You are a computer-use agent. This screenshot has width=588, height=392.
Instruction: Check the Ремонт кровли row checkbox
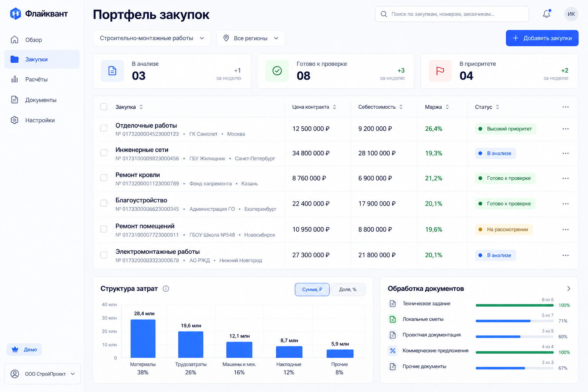coord(104,178)
